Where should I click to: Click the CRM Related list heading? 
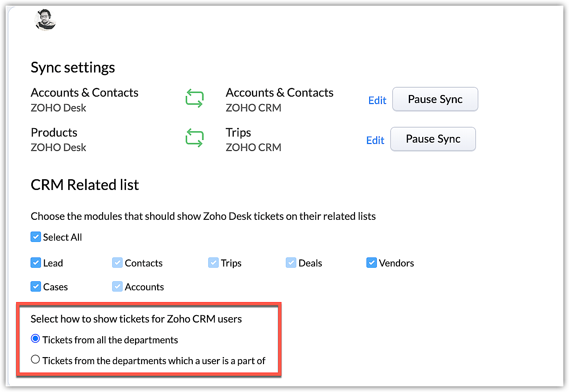coord(85,185)
